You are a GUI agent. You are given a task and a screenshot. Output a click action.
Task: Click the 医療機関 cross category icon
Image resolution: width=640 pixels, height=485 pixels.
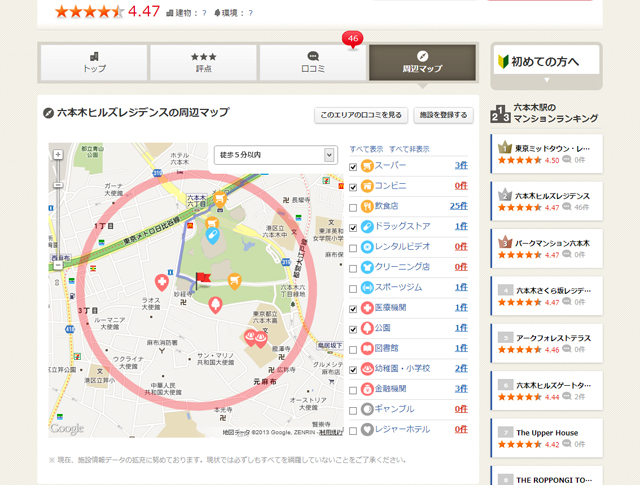pos(367,308)
